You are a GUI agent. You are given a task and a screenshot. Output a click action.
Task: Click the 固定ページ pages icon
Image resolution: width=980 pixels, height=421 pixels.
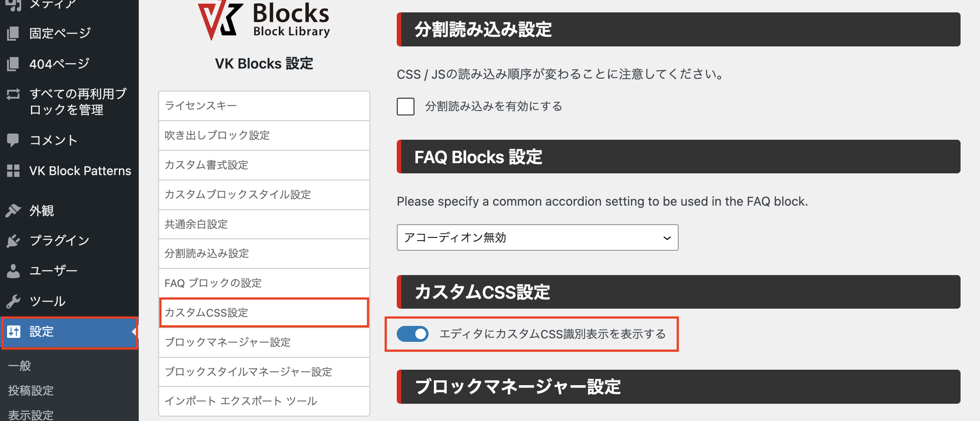(x=13, y=33)
